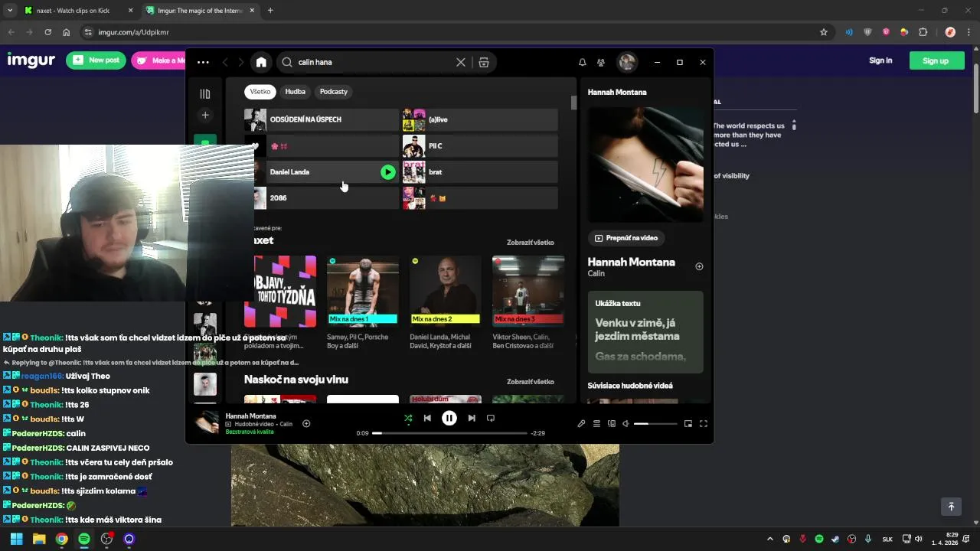Screen dimensions: 980x551
Task: Select the Hudba filter chip
Action: pyautogui.click(x=295, y=92)
